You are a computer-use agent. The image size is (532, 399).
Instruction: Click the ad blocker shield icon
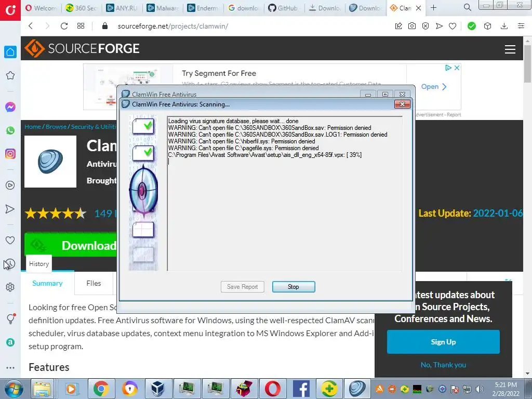coord(425,26)
